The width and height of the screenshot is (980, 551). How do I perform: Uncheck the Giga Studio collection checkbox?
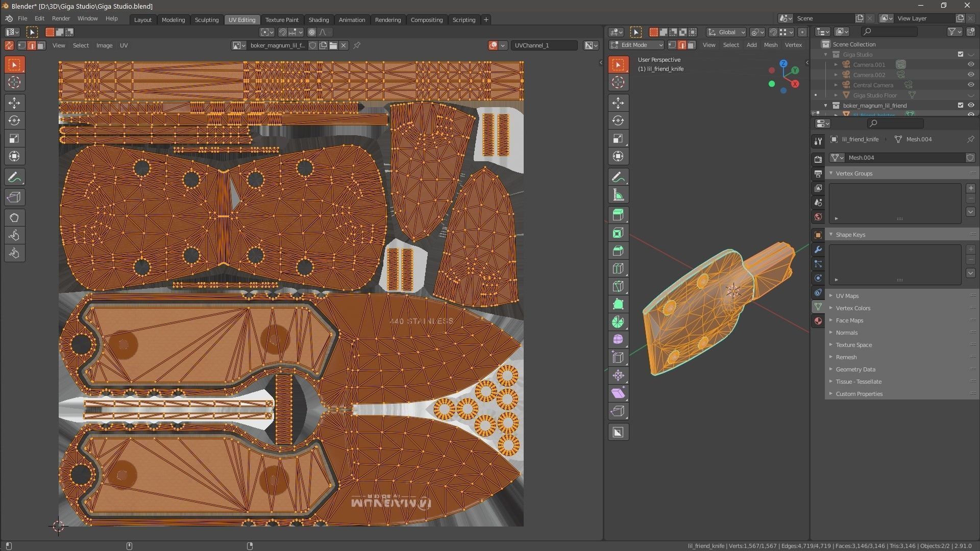click(x=961, y=55)
